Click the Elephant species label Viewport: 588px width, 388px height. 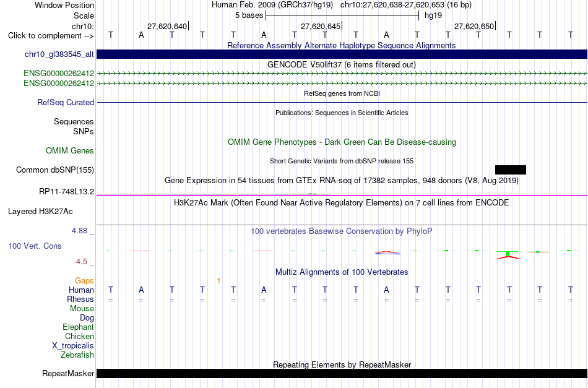pos(78,327)
